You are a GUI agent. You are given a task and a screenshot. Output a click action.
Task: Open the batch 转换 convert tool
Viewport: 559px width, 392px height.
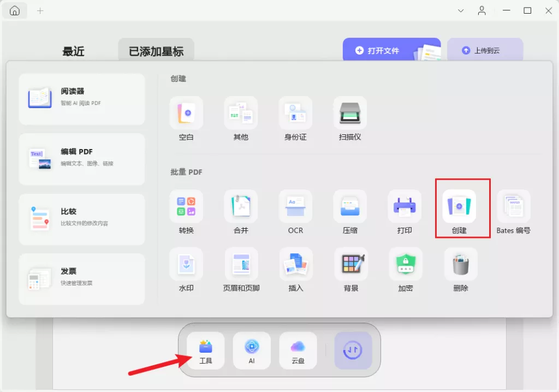click(186, 206)
